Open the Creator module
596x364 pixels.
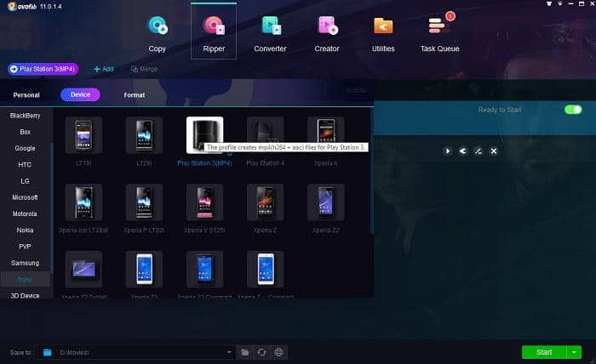327,34
